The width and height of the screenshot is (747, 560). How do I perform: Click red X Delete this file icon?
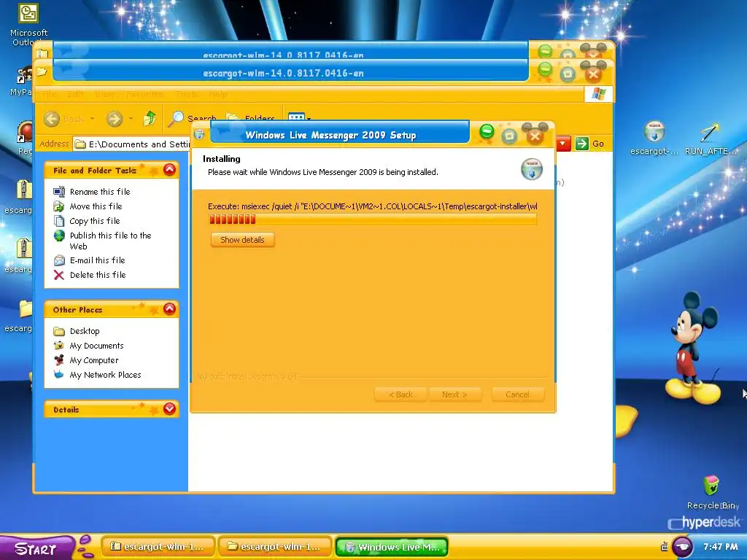(x=59, y=275)
